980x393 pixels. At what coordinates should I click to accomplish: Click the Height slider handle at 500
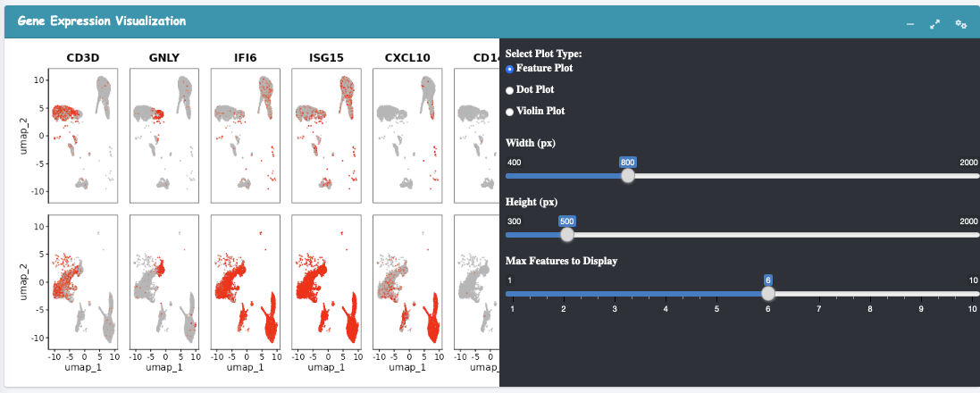coord(566,235)
